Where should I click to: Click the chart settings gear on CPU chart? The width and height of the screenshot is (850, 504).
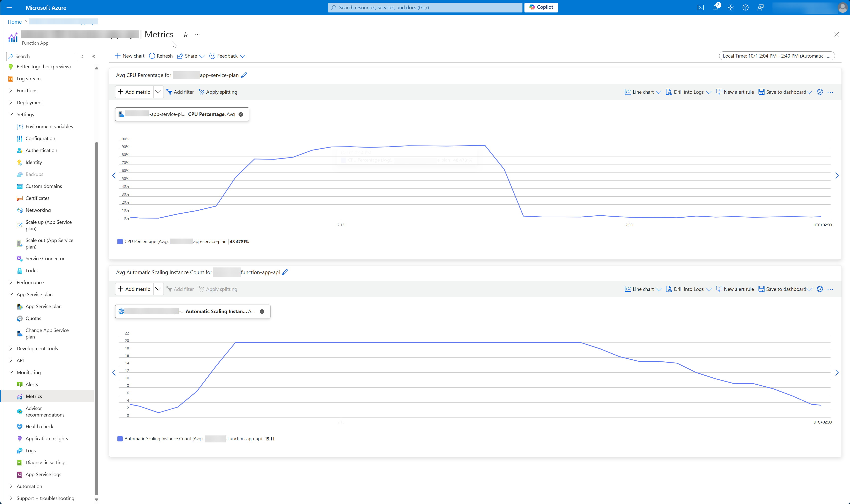point(820,92)
